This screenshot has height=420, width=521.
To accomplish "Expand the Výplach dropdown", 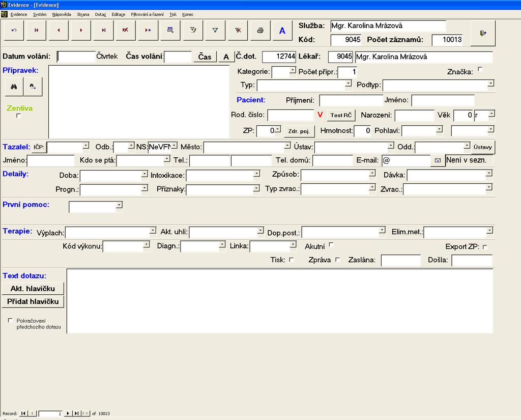I will [153, 231].
